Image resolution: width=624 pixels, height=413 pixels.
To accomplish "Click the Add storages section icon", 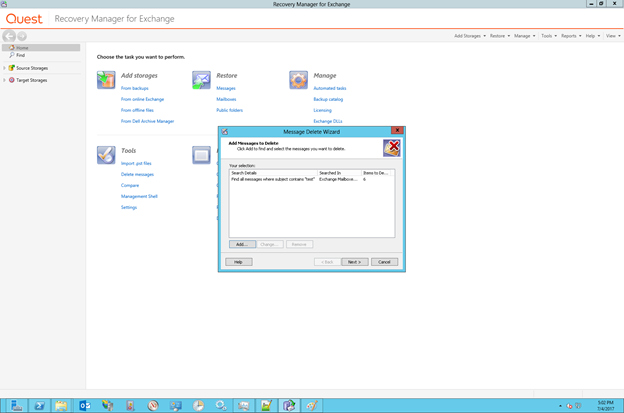I will click(x=106, y=80).
